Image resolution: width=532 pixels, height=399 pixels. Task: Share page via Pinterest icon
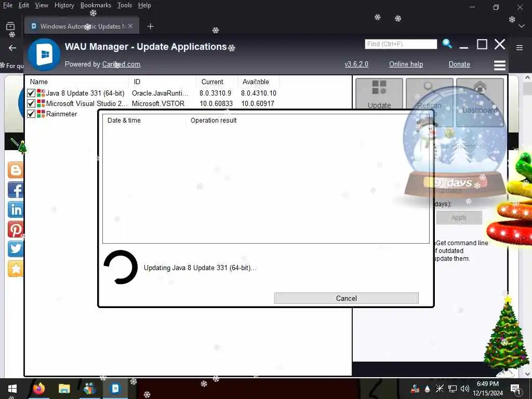15,230
